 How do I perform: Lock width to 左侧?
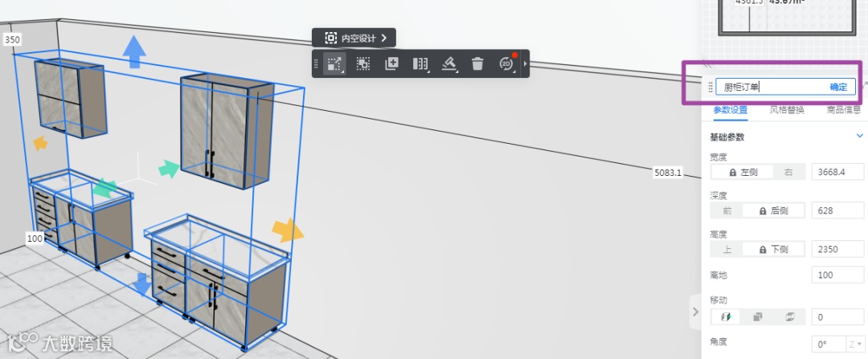point(743,172)
